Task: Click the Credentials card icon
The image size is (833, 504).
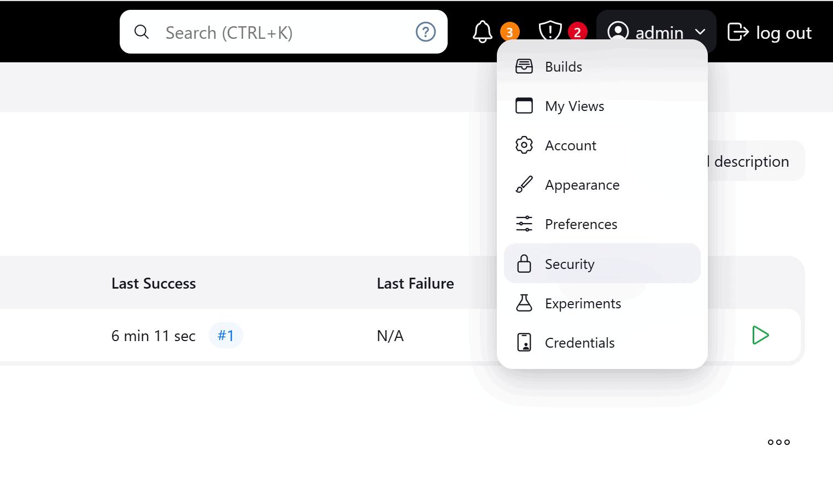Action: click(524, 342)
